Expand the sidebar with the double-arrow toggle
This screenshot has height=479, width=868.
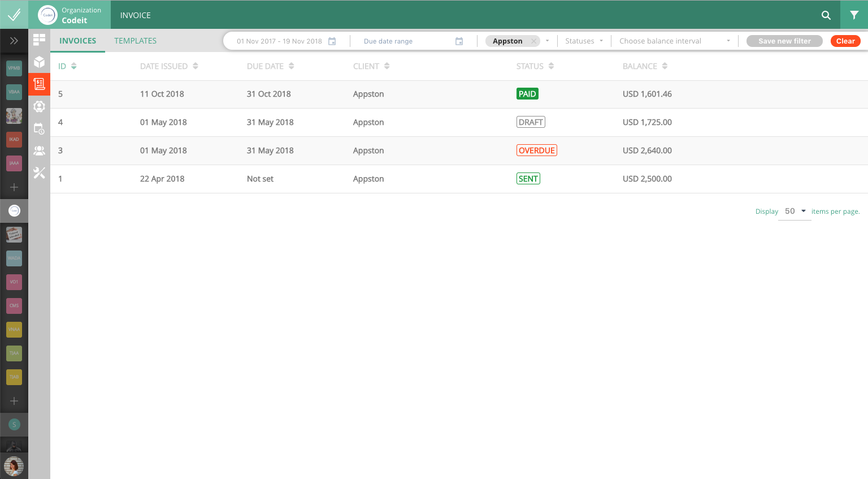click(14, 40)
